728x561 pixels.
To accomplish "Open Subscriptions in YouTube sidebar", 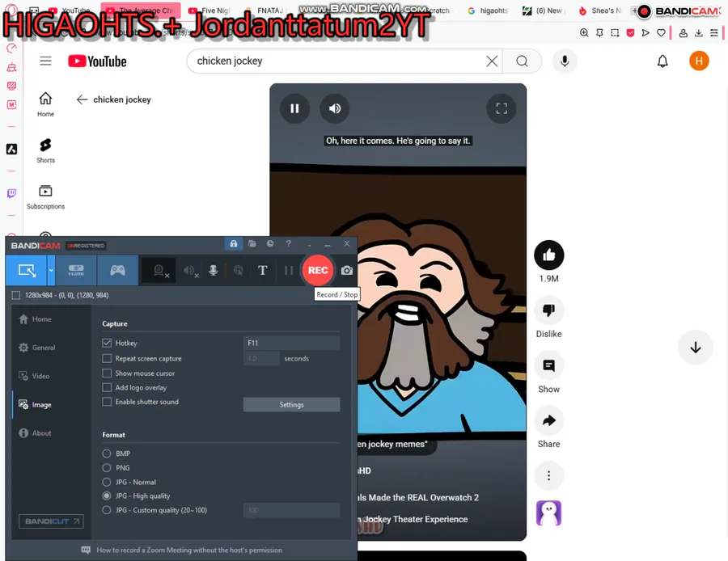I will pos(45,196).
